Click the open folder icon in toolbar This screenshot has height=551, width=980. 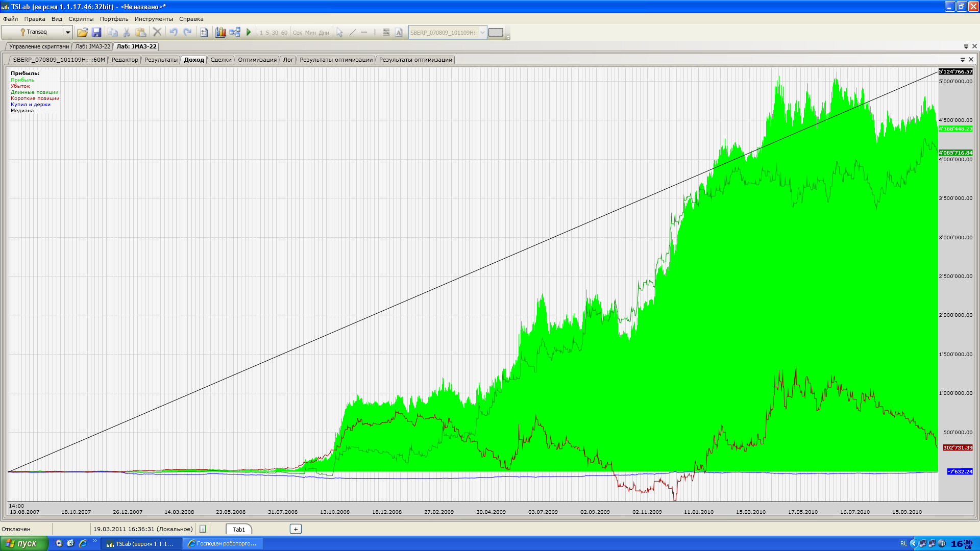(x=82, y=32)
